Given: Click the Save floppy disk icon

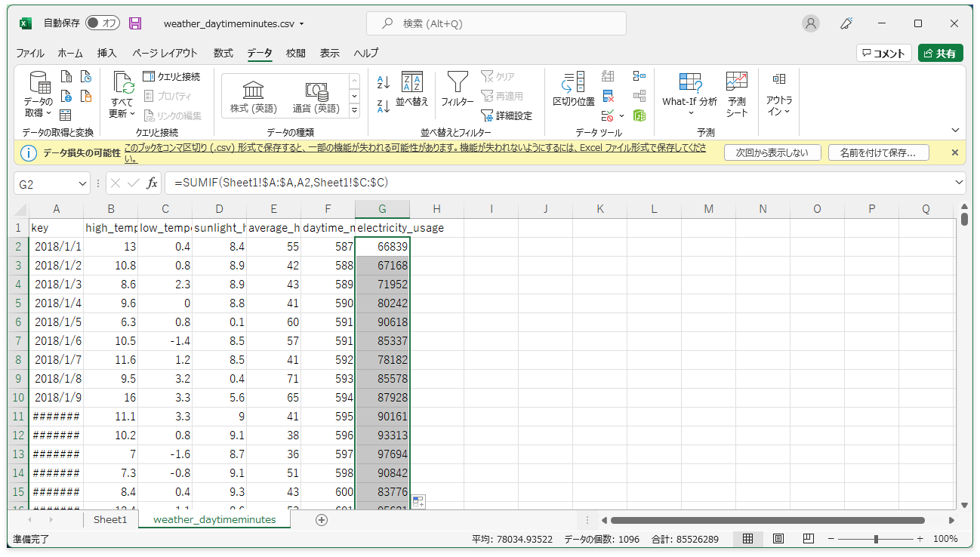Looking at the screenshot, I should (x=136, y=23).
